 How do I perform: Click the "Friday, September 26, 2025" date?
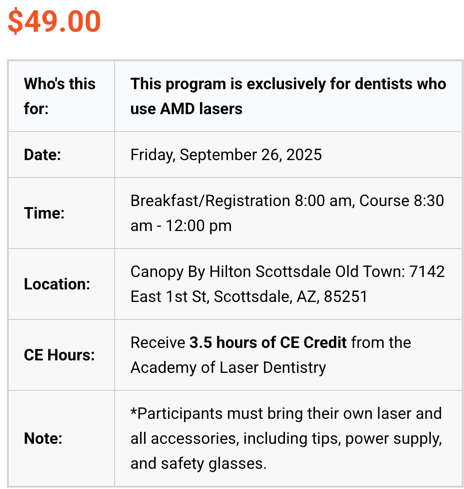226,155
